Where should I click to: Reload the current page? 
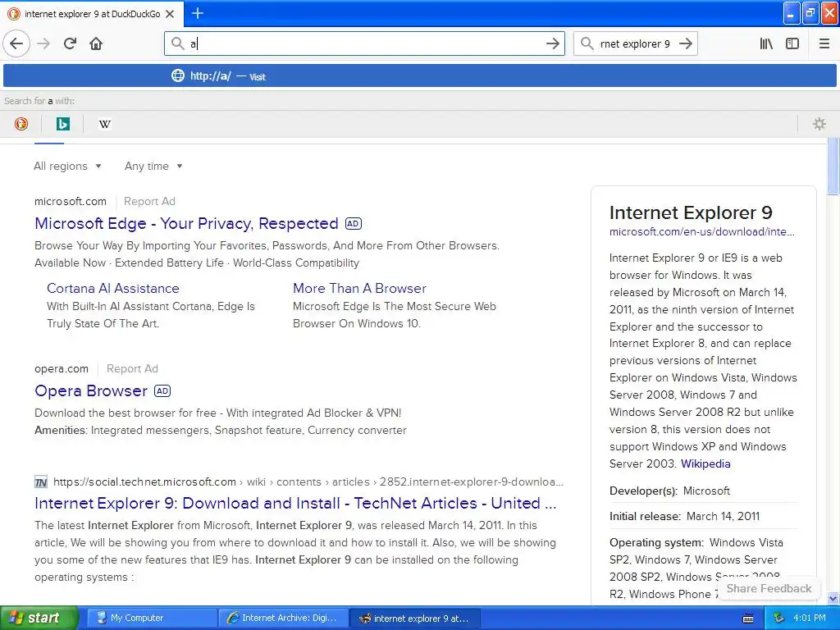point(70,43)
